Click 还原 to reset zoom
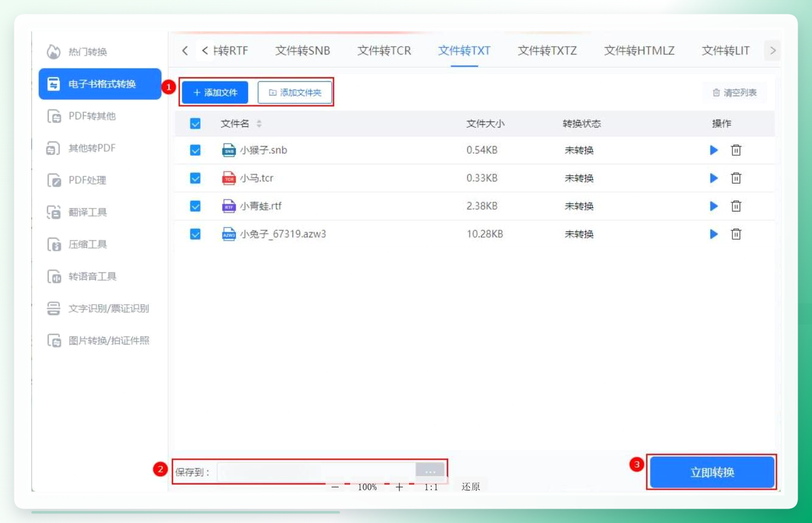The height and width of the screenshot is (523, 812). 471,486
